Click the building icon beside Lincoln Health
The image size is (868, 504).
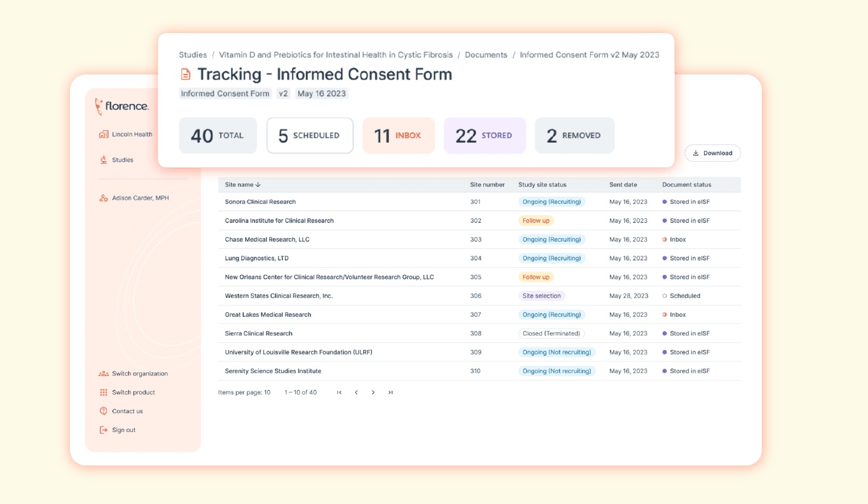104,134
